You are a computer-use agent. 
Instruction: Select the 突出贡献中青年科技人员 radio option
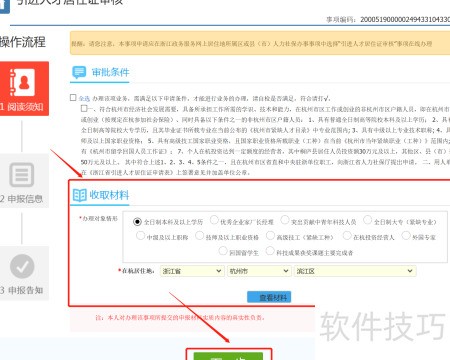(x=285, y=220)
